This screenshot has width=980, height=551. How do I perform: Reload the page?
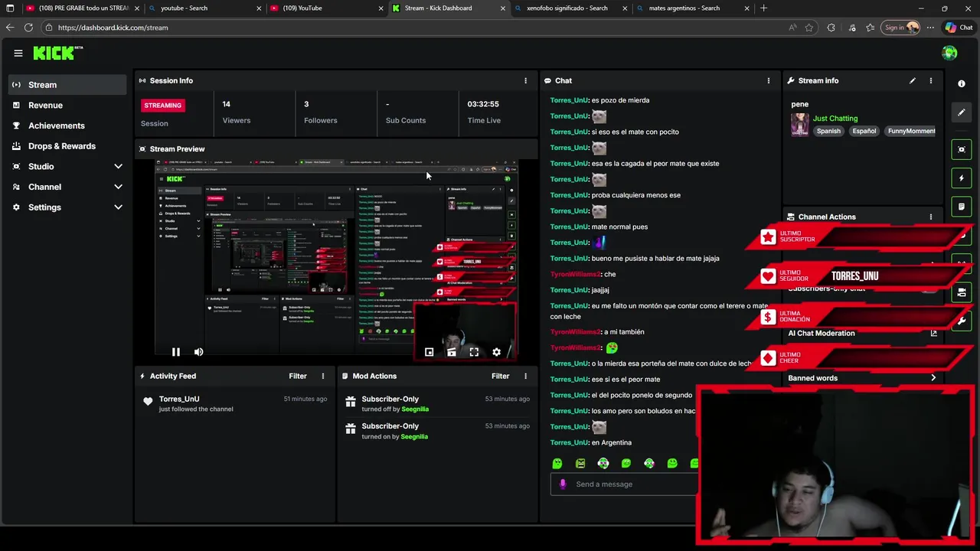pos(28,28)
